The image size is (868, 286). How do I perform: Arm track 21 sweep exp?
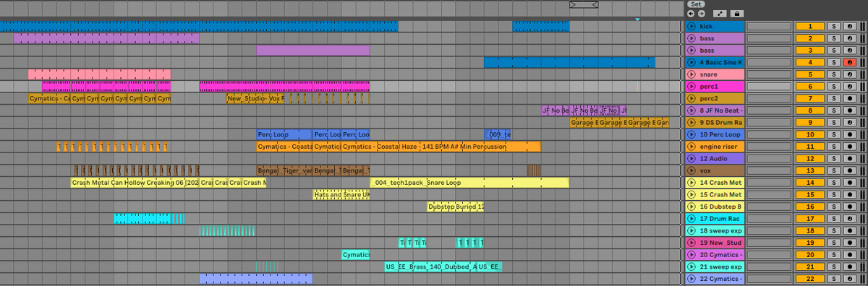click(849, 266)
